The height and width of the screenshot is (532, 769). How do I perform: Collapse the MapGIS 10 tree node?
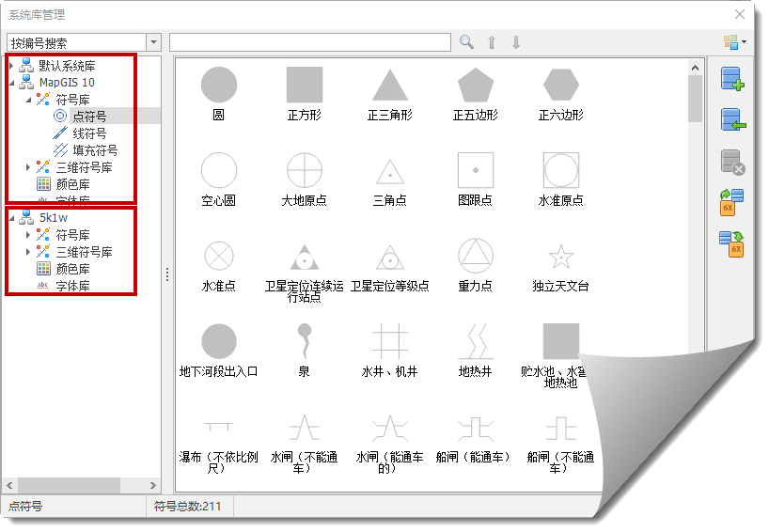pos(11,83)
